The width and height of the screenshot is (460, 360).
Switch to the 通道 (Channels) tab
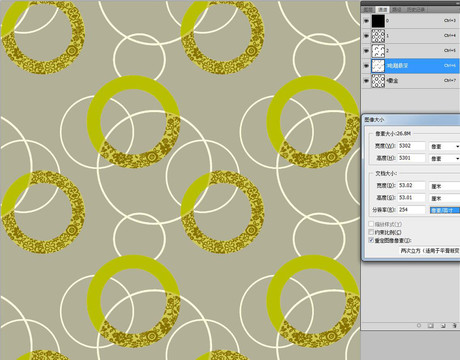pyautogui.click(x=383, y=10)
